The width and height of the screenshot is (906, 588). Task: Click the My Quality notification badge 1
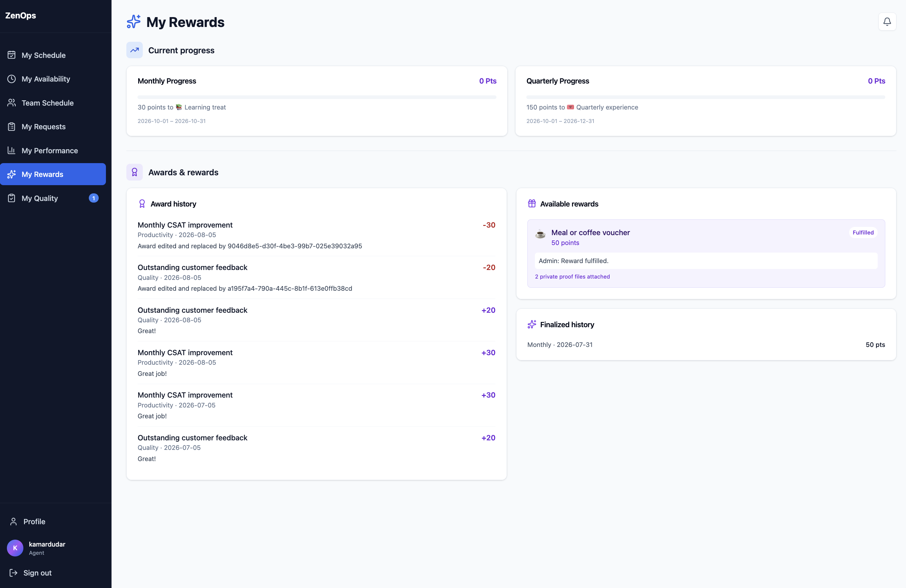click(94, 198)
